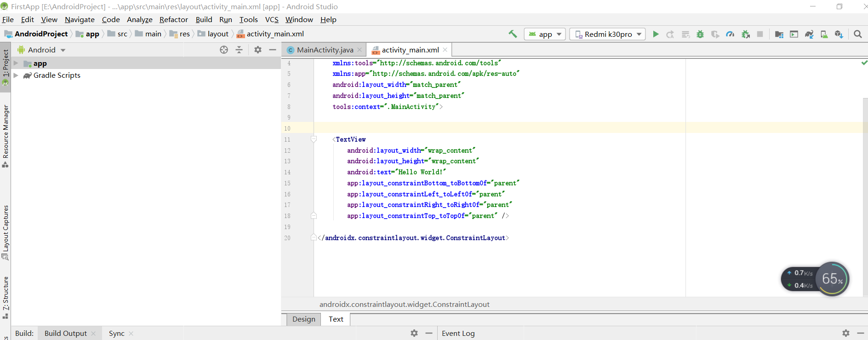Hide the Project panel with minus icon
The image size is (868, 340).
[273, 50]
